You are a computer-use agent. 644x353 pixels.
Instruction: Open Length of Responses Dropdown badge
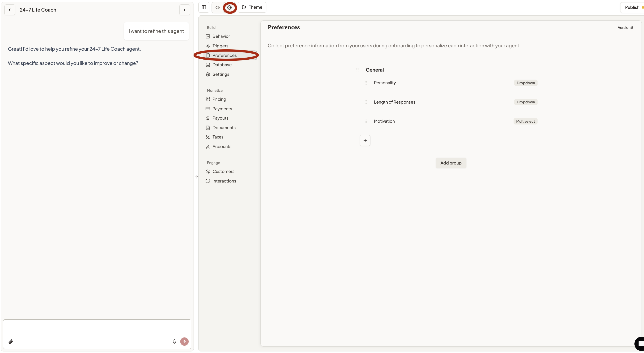[526, 102]
